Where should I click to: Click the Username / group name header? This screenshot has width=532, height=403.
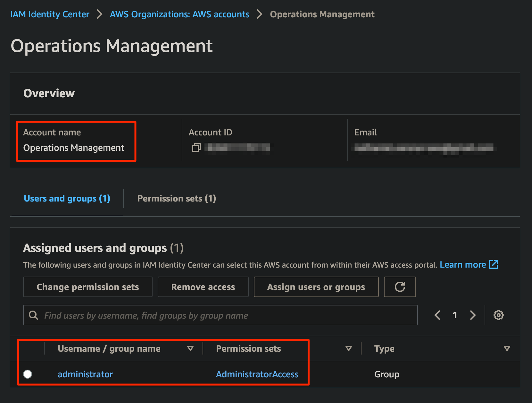(109, 348)
